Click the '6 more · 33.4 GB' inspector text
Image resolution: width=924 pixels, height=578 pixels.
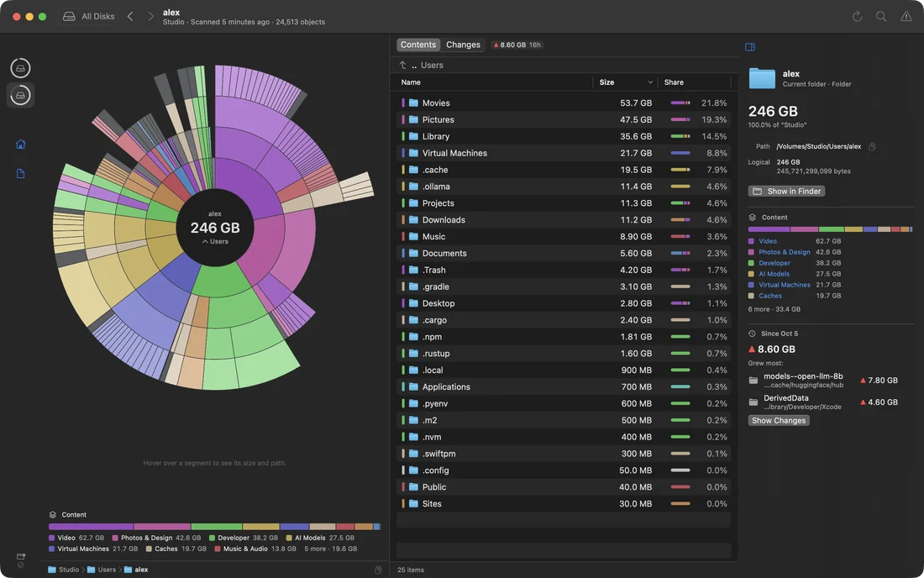click(x=774, y=309)
